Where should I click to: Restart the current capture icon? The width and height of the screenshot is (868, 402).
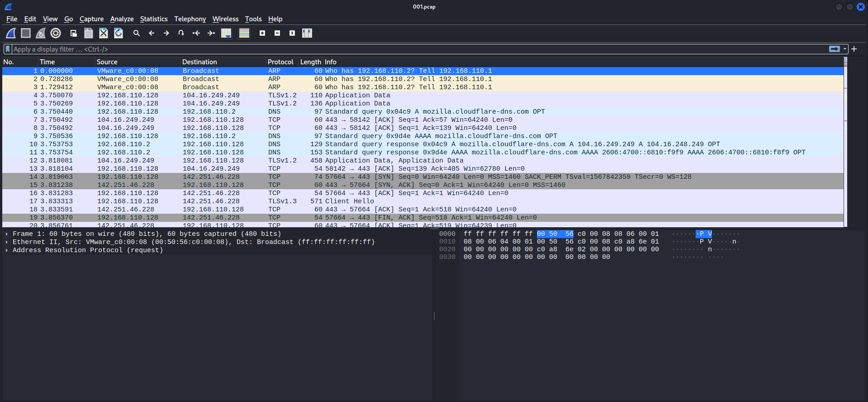point(41,33)
